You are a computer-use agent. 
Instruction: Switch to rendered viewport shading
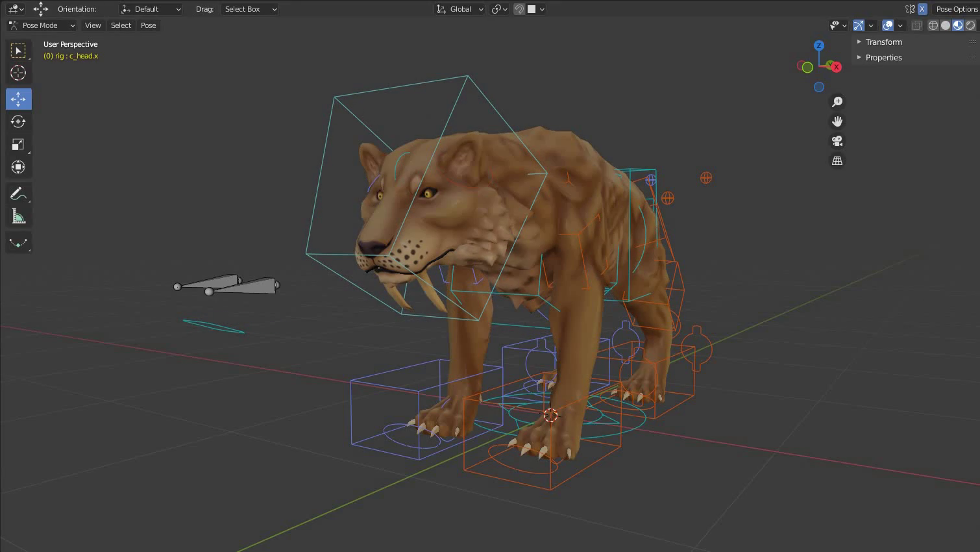(970, 25)
